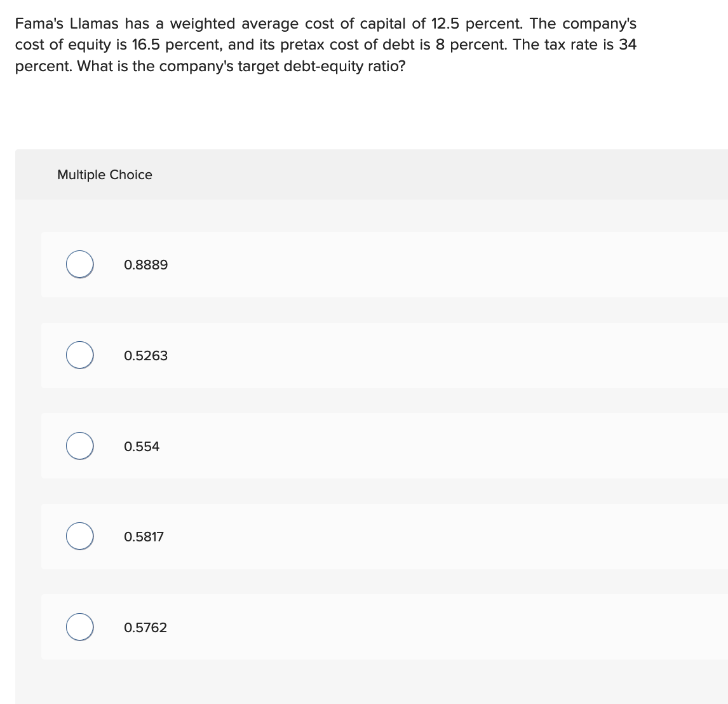Select the radio button for 0.8889
Screen dimensions: 728x704
pos(79,264)
